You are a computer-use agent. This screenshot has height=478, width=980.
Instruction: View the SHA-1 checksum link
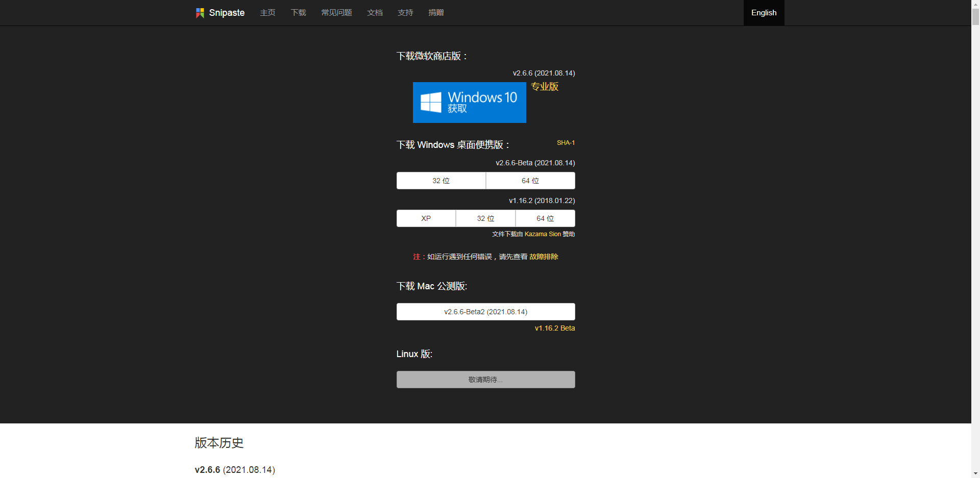point(566,143)
